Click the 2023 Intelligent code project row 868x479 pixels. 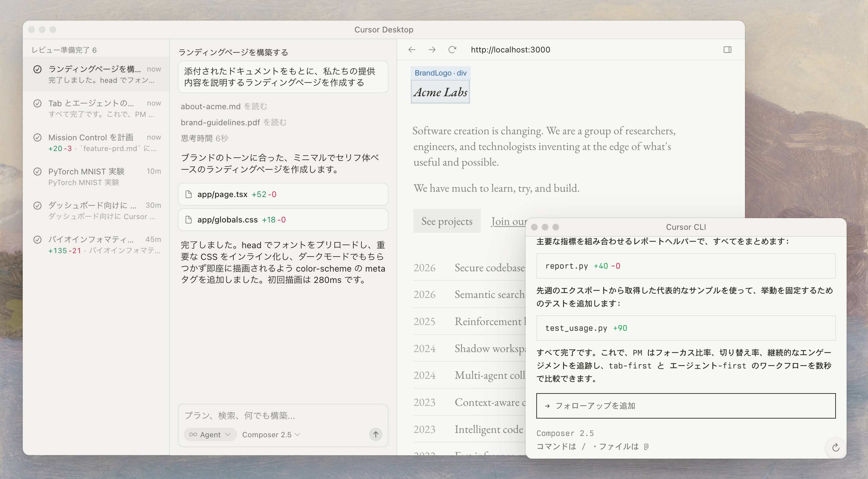coord(469,429)
